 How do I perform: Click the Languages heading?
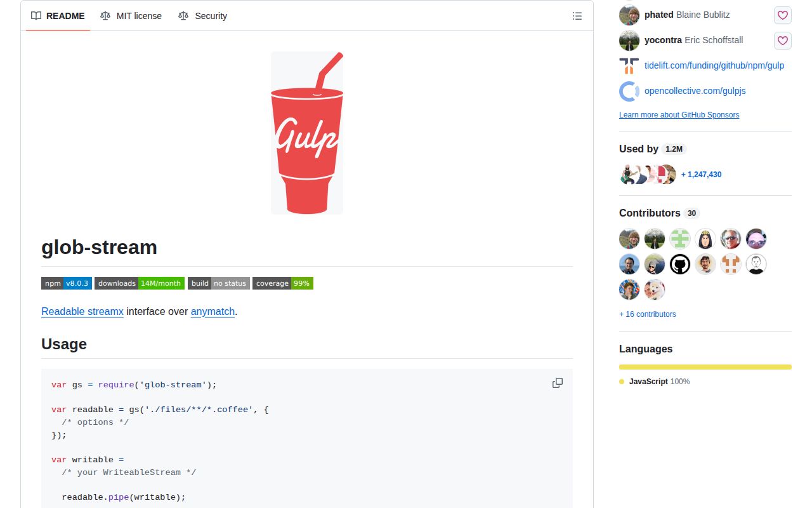(x=646, y=349)
